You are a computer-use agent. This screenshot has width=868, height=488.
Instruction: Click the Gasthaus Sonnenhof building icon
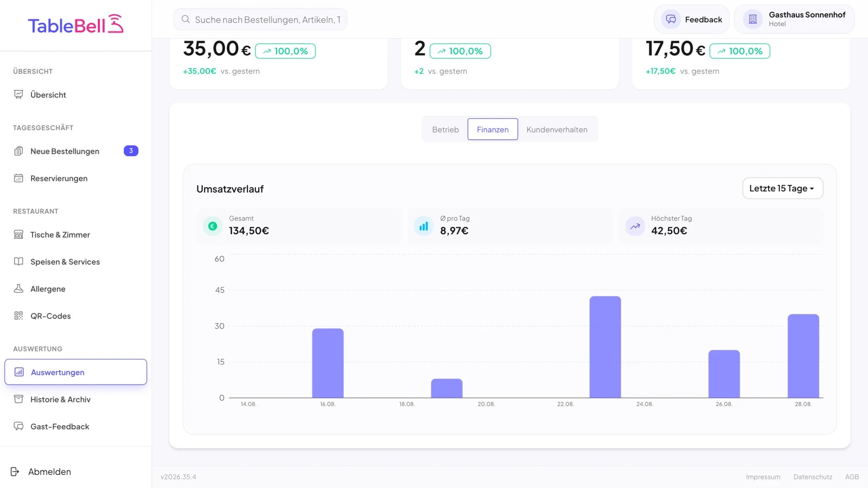[x=752, y=20]
